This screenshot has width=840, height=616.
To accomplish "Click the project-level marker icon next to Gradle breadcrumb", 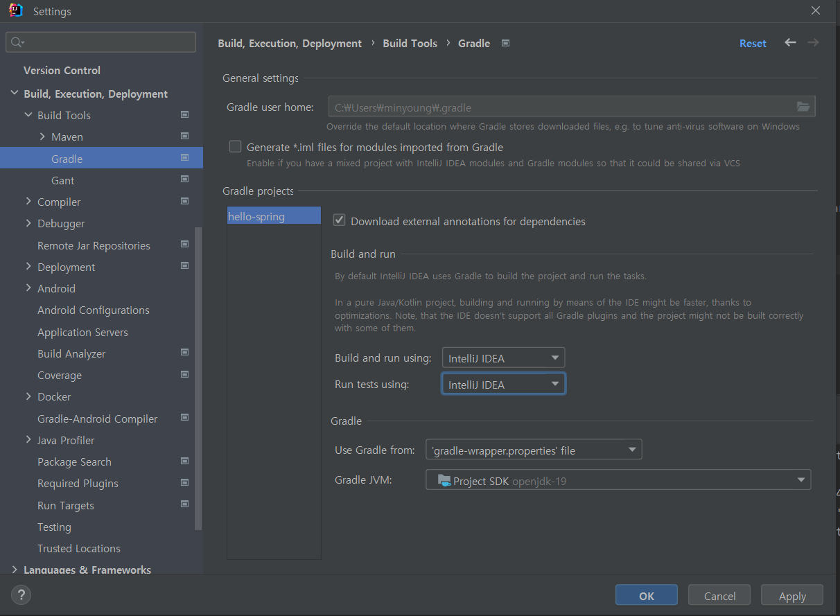I will (506, 43).
